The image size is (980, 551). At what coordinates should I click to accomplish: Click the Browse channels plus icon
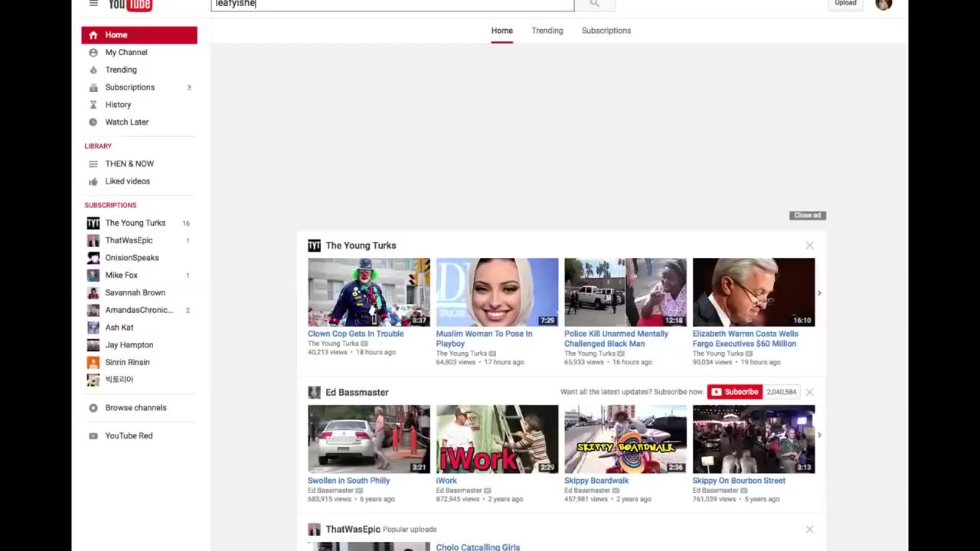pyautogui.click(x=93, y=408)
